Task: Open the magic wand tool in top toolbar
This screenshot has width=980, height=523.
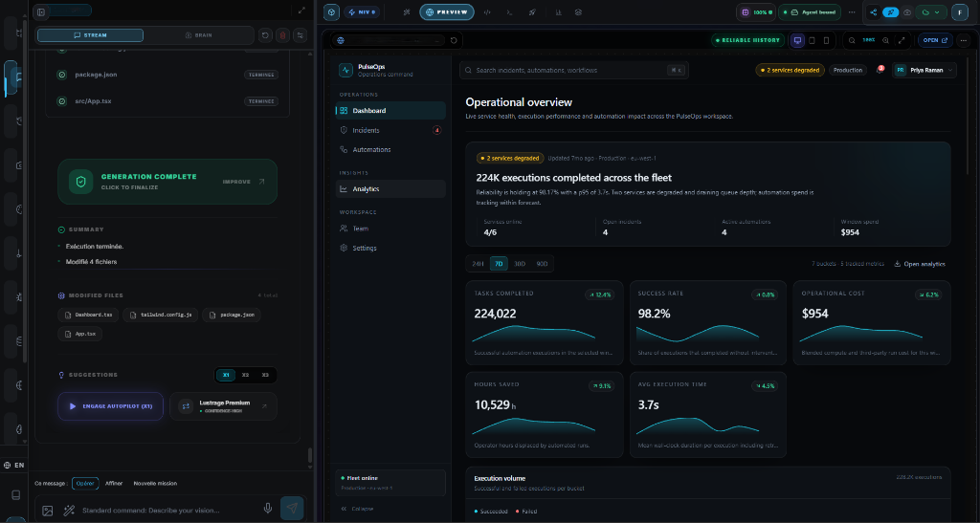Action: [x=407, y=11]
